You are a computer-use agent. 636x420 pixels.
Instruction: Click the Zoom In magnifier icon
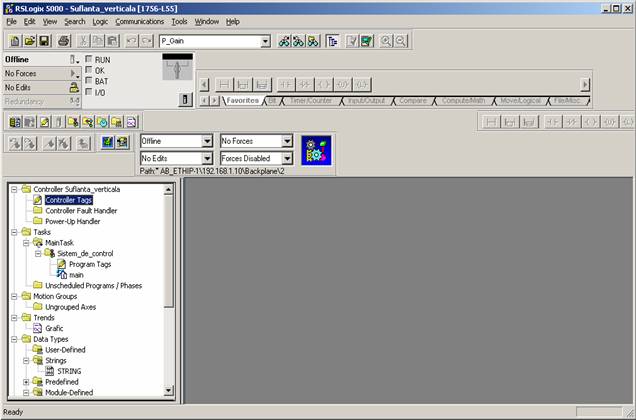(386, 41)
